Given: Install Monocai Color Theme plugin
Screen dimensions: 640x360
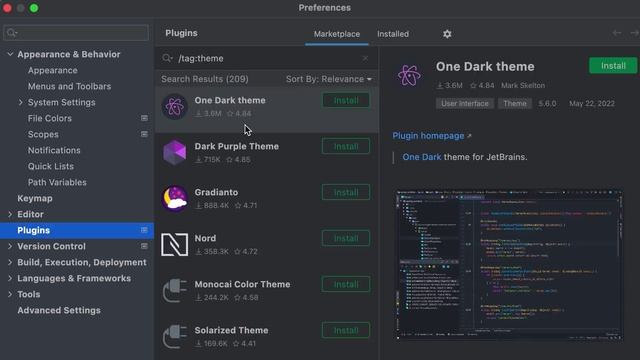Looking at the screenshot, I should 346,284.
